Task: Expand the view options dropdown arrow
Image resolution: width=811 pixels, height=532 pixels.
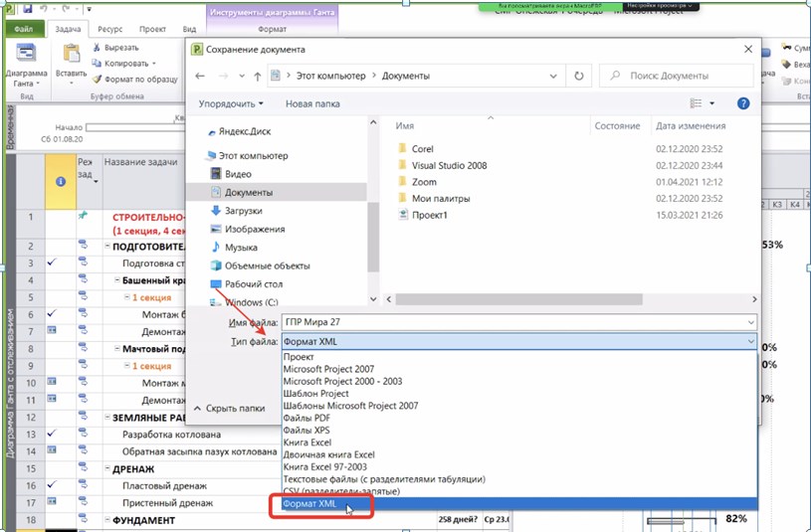Action: click(x=714, y=103)
